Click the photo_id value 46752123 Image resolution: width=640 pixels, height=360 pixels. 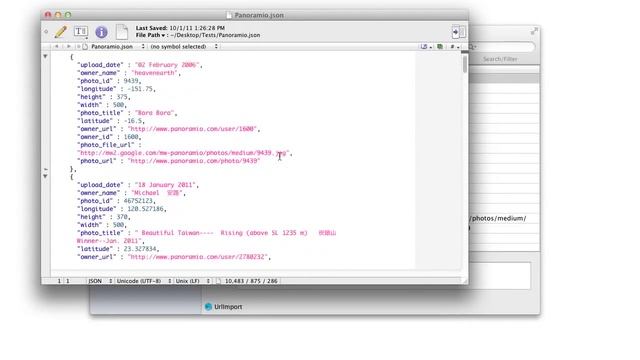[x=138, y=201]
